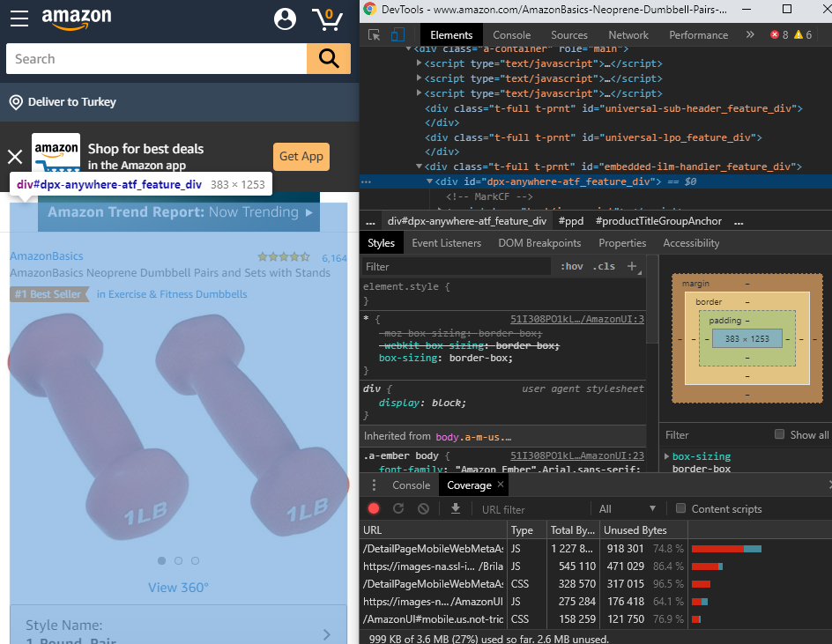Activate the DevTools inspect element picker
832x644 pixels.
click(x=374, y=35)
